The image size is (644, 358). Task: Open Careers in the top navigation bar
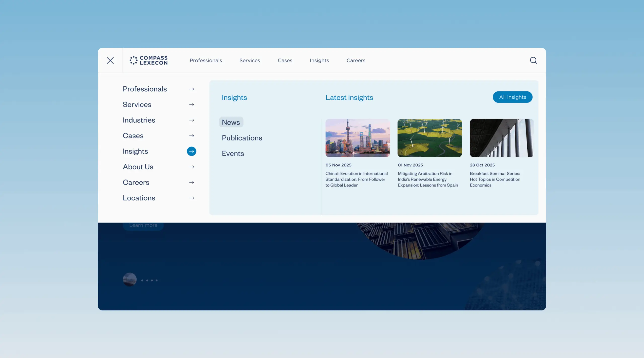[x=356, y=60]
